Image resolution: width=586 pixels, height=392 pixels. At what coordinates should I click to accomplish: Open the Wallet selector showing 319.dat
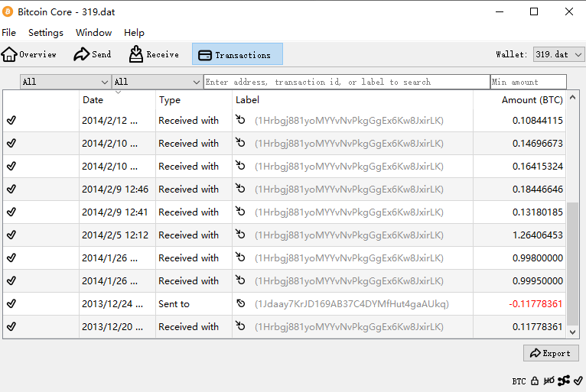pos(558,54)
